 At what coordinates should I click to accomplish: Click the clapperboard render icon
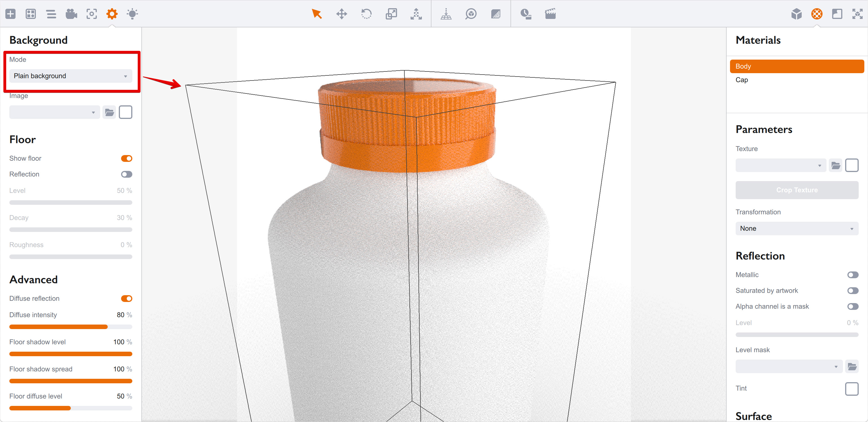pos(550,14)
